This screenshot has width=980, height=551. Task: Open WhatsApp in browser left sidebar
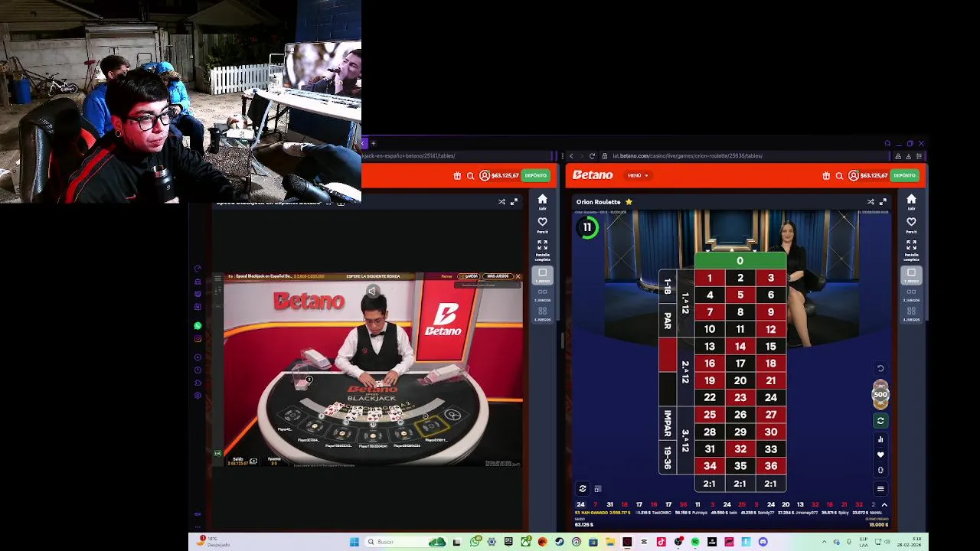point(198,326)
